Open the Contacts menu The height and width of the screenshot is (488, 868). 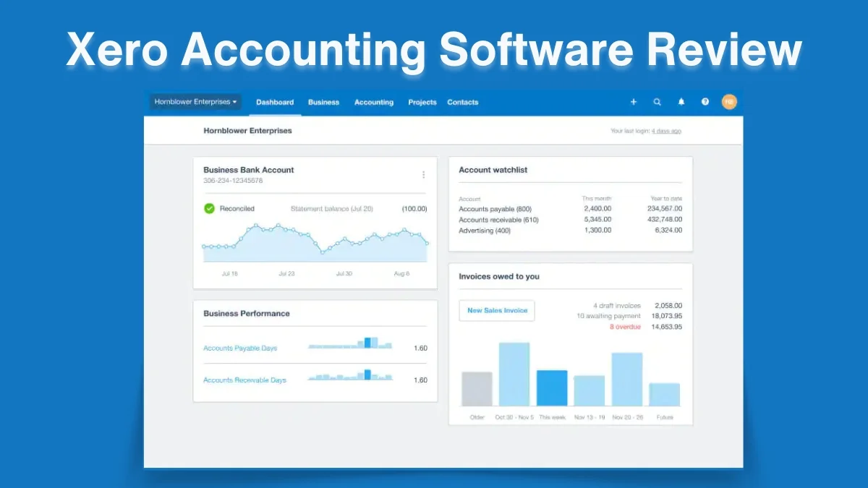pos(462,102)
